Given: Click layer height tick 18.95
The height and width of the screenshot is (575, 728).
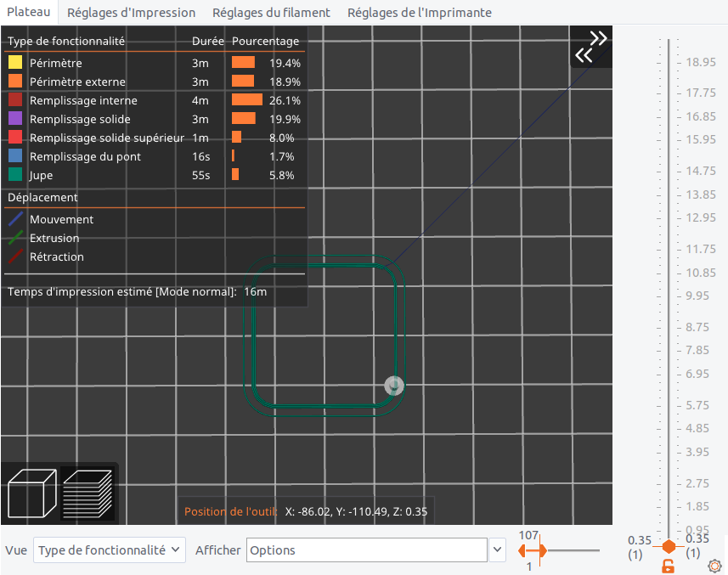Looking at the screenshot, I should click(701, 62).
